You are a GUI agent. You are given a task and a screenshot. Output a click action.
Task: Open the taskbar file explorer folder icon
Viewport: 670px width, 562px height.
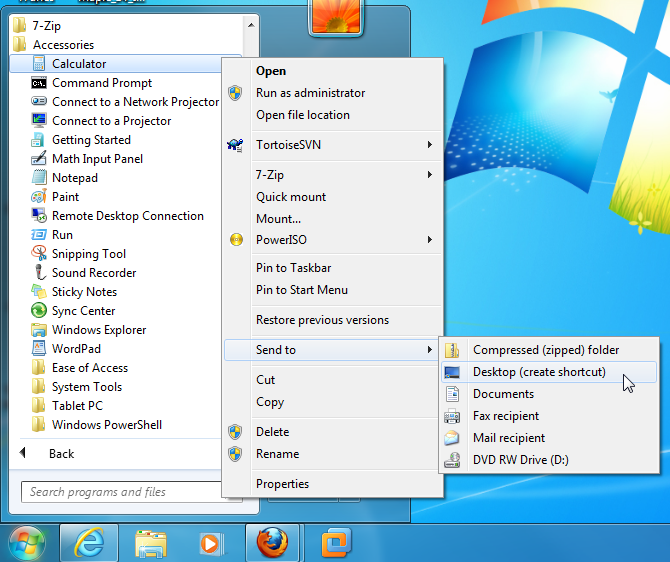(151, 544)
